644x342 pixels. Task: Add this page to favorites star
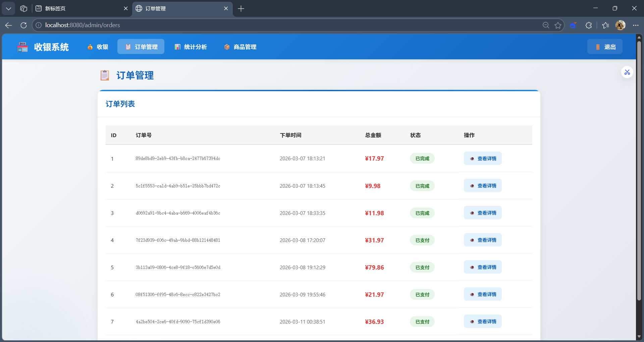[558, 25]
